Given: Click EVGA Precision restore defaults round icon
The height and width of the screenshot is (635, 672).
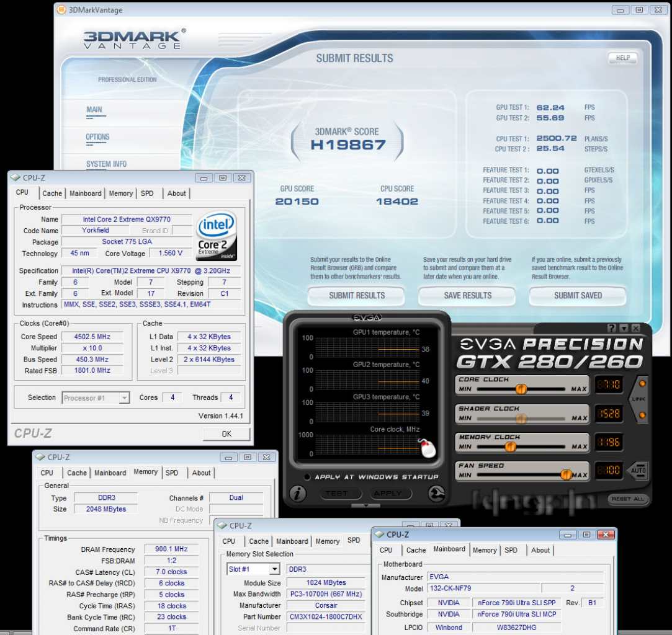Looking at the screenshot, I should [x=436, y=494].
